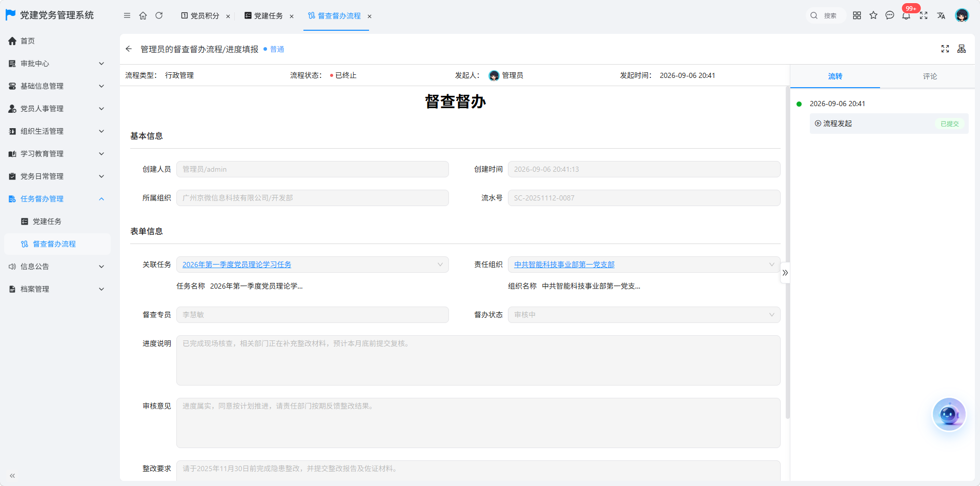This screenshot has width=980, height=486.
Task: Click the flow chart diagram icon
Action: [962, 49]
